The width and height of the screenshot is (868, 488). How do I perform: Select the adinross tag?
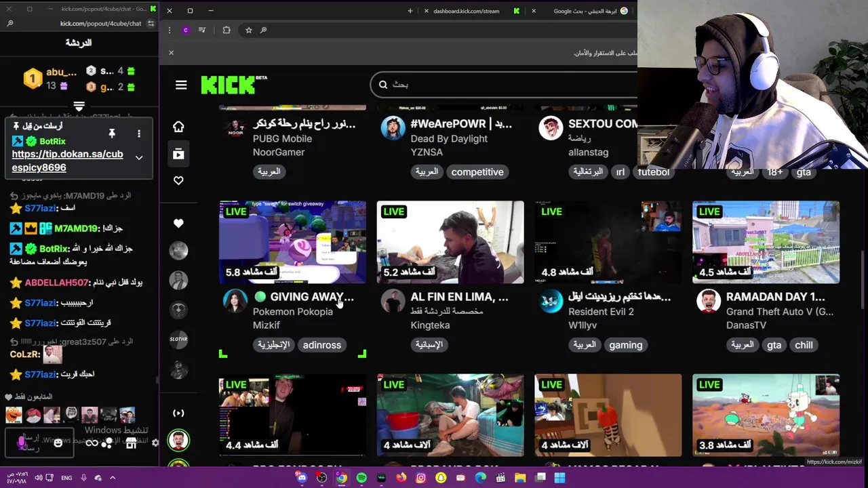[x=322, y=345]
